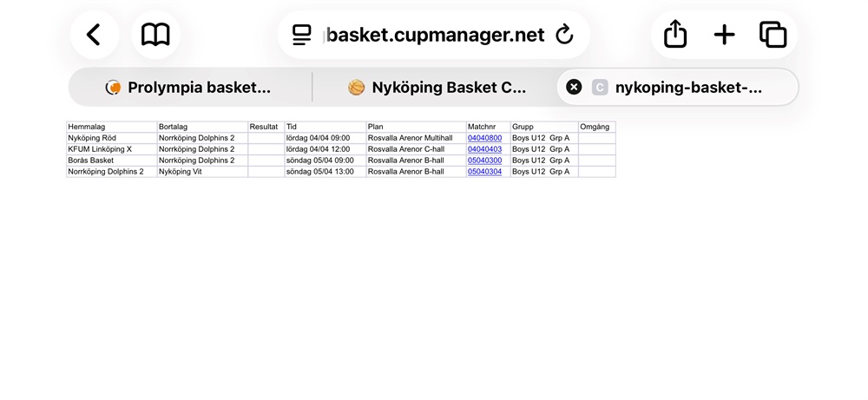
Task: Tap the share icon
Action: (675, 35)
